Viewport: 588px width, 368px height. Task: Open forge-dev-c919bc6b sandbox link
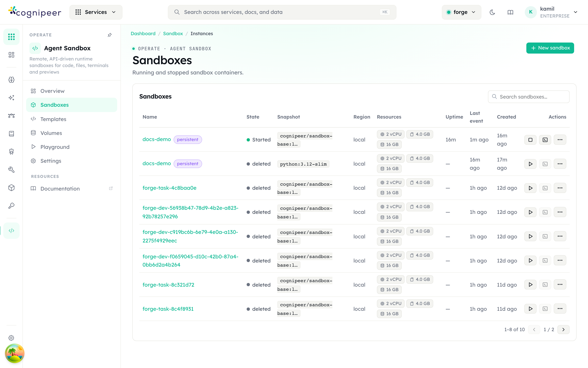pyautogui.click(x=190, y=236)
